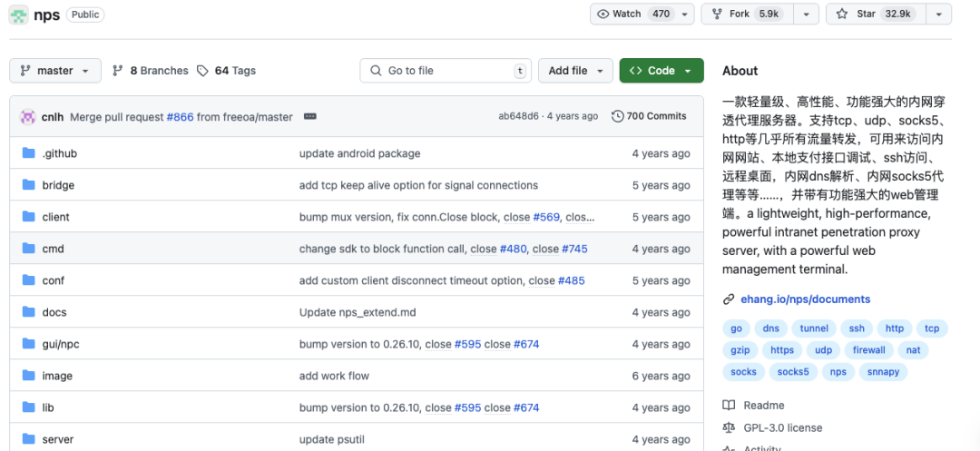Open commit ab648d6
980x451 pixels.
click(518, 116)
